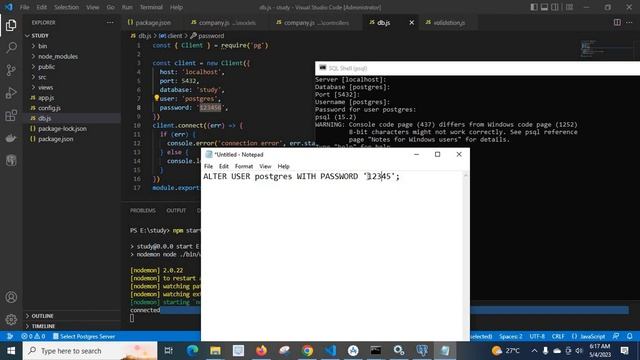640x360 pixels.
Task: Show hidden system tray icons
Action: [534, 351]
